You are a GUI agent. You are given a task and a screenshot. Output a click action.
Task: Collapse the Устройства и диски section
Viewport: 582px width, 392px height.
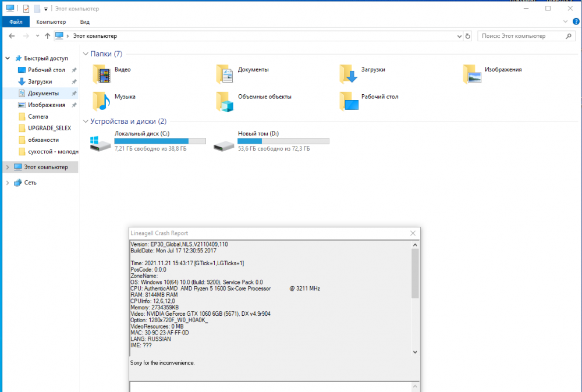pyautogui.click(x=86, y=122)
